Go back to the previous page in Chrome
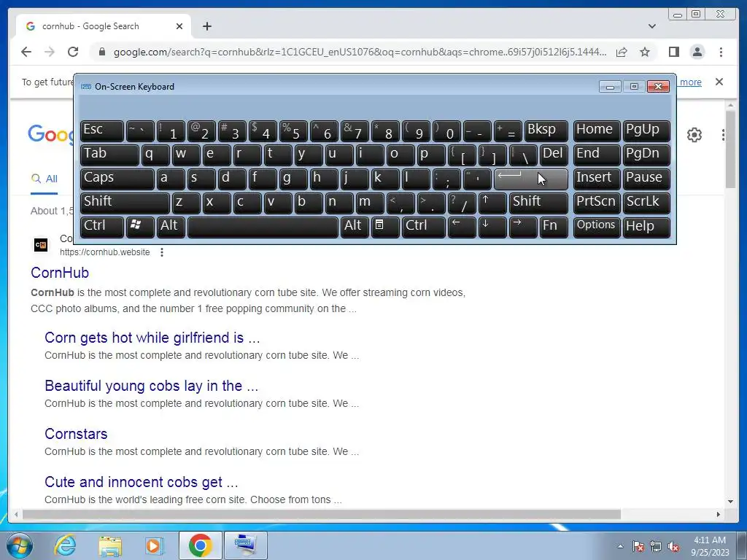Image resolution: width=747 pixels, height=560 pixels. click(x=26, y=52)
